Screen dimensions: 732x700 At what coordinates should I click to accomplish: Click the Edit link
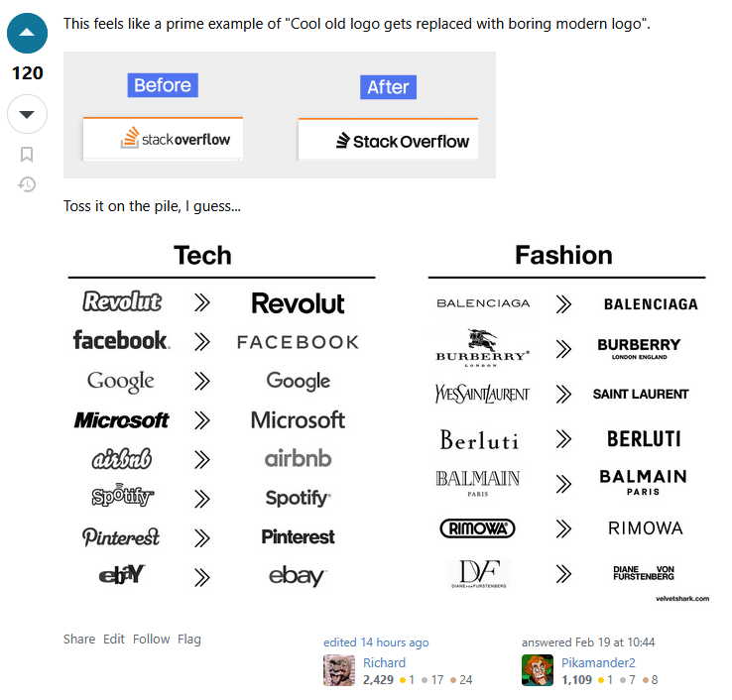coord(114,640)
